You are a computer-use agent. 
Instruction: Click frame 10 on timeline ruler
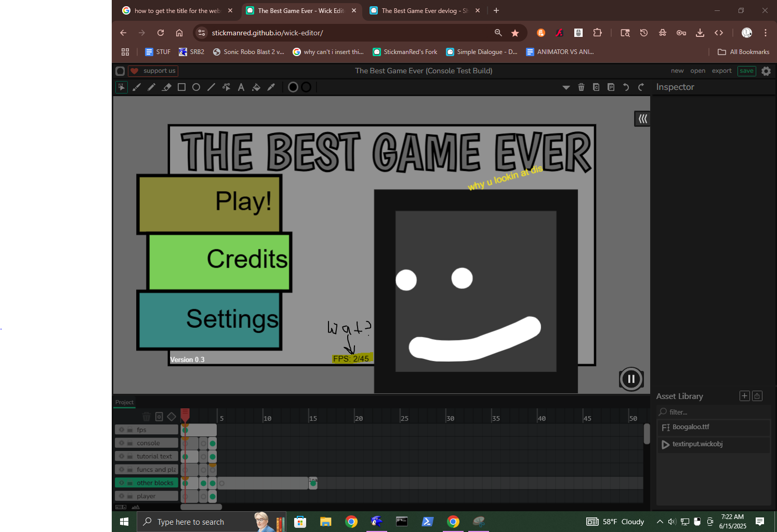point(267,418)
